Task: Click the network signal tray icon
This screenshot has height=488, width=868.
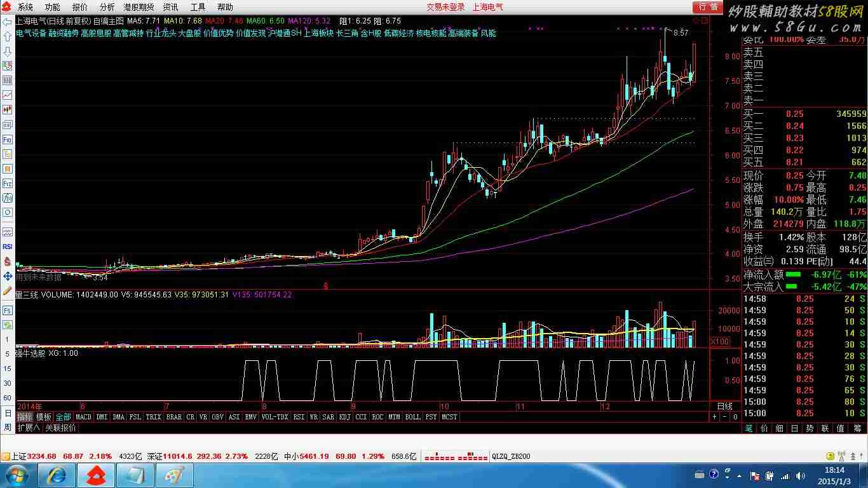Action: pos(784,475)
